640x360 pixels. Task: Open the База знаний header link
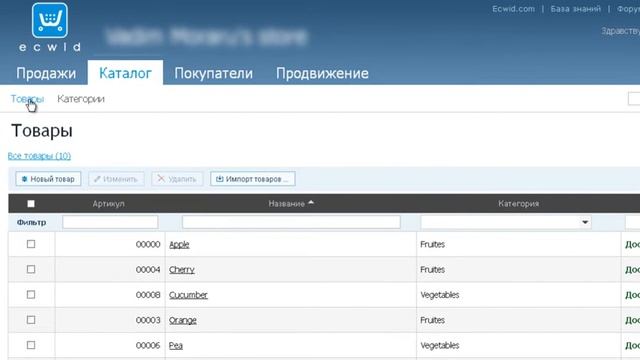coord(576,9)
